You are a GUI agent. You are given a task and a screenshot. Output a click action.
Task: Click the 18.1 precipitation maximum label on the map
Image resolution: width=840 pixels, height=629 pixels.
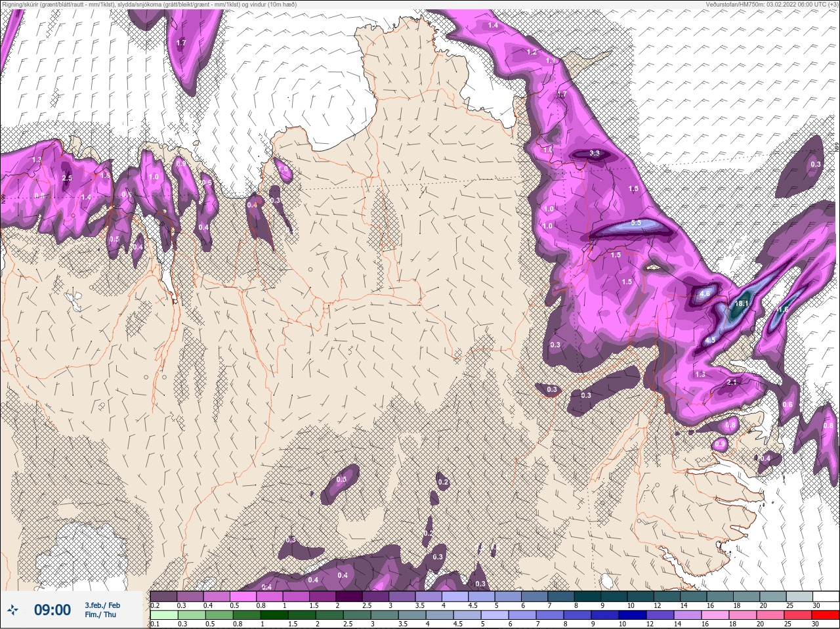(x=742, y=304)
